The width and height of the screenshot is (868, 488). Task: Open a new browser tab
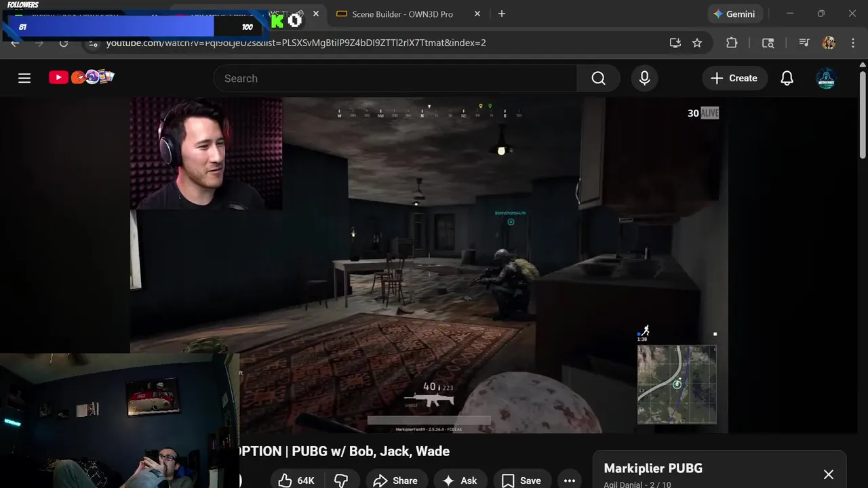502,14
